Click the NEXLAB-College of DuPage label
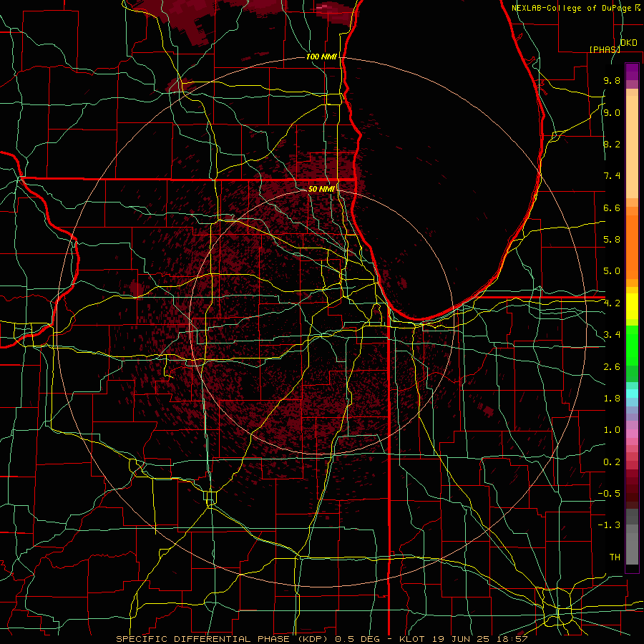This screenshot has width=644, height=644. [x=572, y=8]
